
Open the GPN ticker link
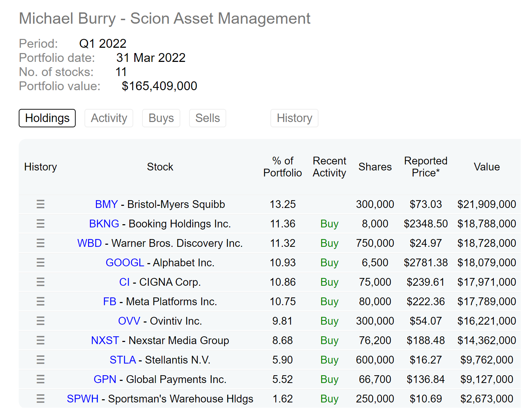coord(105,379)
